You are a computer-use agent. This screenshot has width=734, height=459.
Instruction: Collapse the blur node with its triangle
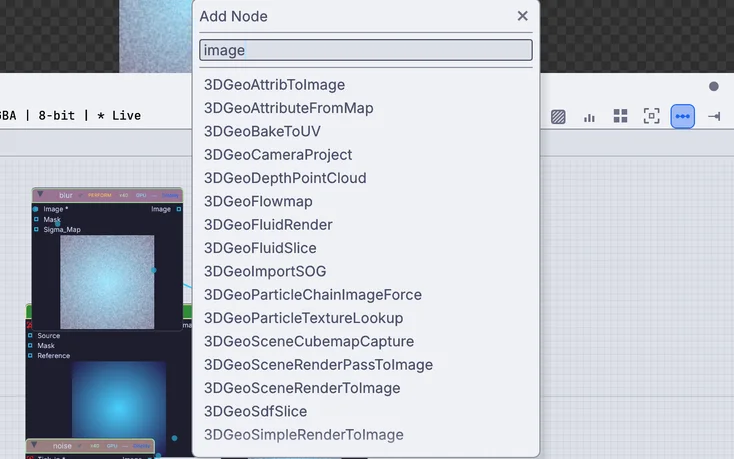(x=40, y=194)
